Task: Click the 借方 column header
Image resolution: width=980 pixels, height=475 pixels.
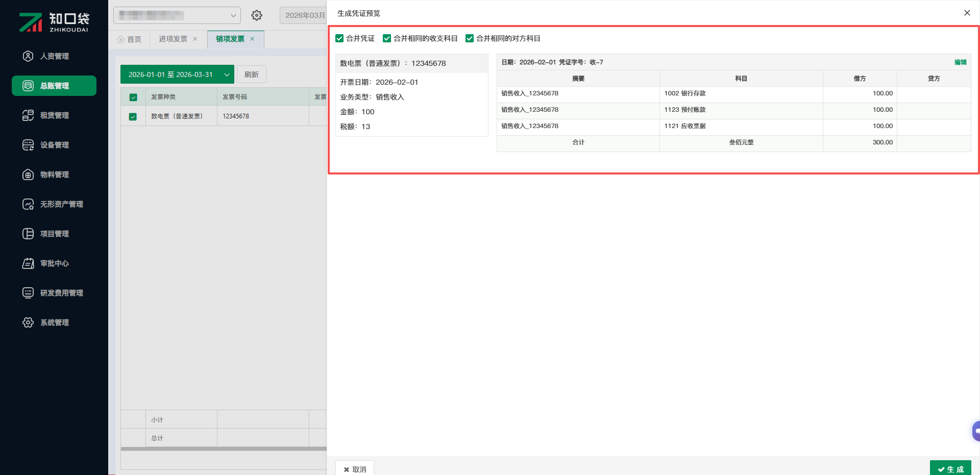Action: pyautogui.click(x=860, y=79)
